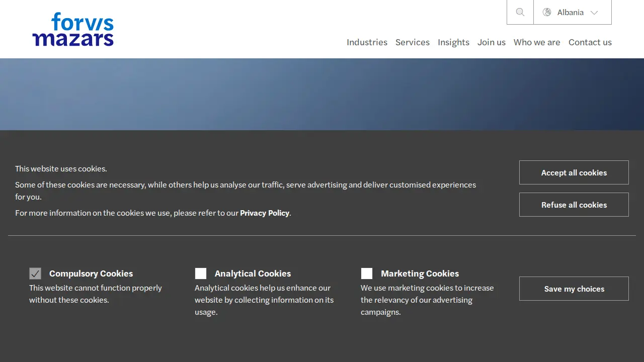Open the Who we are menu
The height and width of the screenshot is (362, 644).
coord(537,42)
